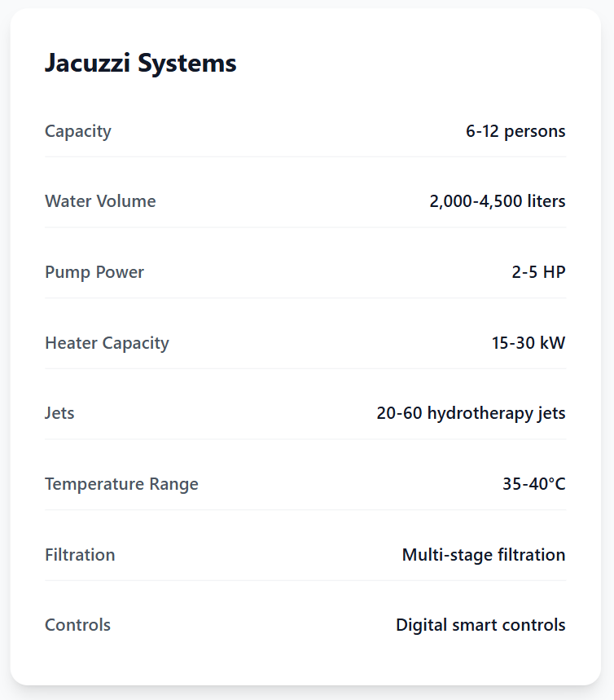614x700 pixels.
Task: Click the Multi-stage filtration value
Action: pos(484,555)
